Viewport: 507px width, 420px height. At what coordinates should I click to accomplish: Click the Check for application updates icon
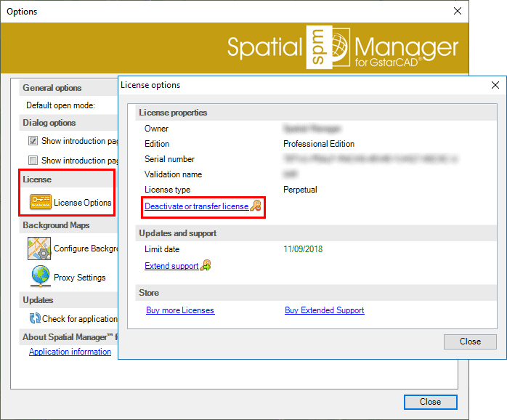pos(34,318)
